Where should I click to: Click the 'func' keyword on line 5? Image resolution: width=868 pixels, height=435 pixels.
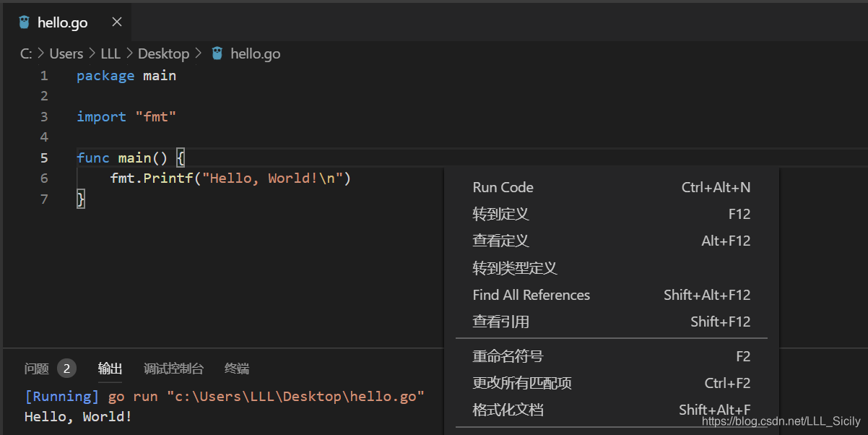(93, 158)
